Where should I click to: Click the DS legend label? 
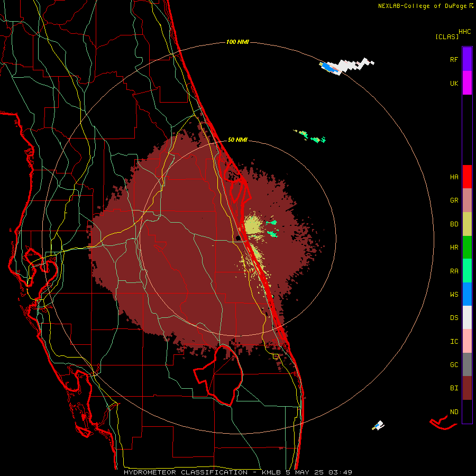pos(454,317)
